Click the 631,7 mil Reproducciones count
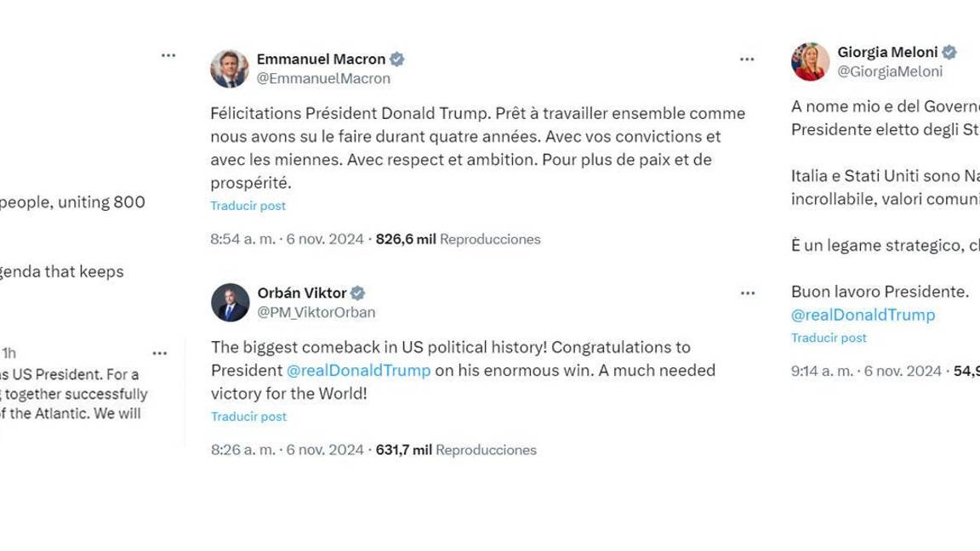Viewport: 980px width, 551px height. (402, 449)
